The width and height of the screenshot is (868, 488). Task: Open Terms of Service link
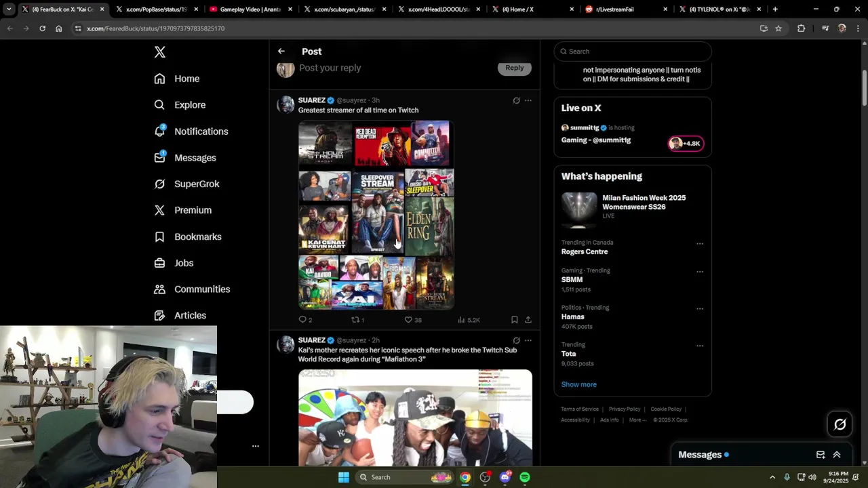click(580, 409)
